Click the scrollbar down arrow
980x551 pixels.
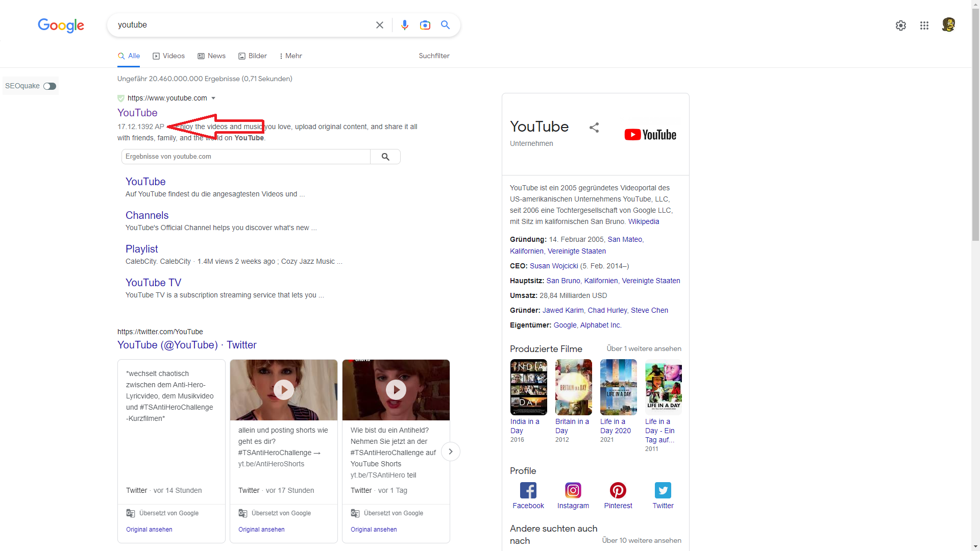click(x=975, y=547)
